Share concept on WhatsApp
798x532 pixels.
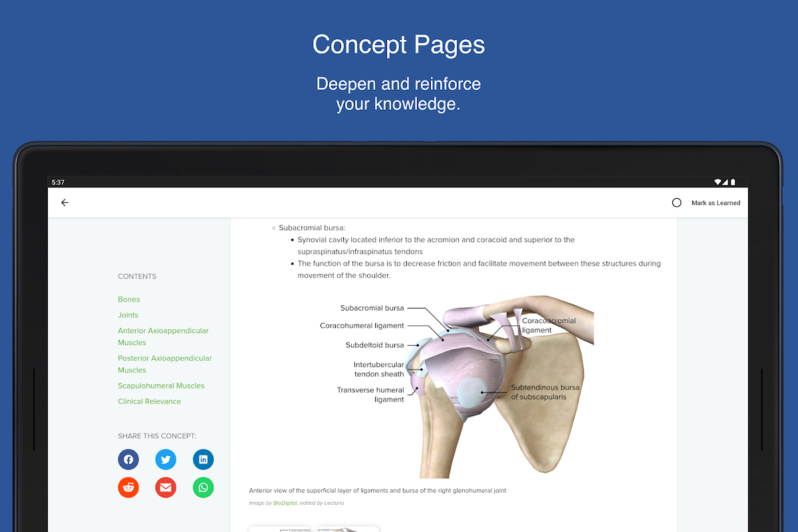pyautogui.click(x=203, y=487)
